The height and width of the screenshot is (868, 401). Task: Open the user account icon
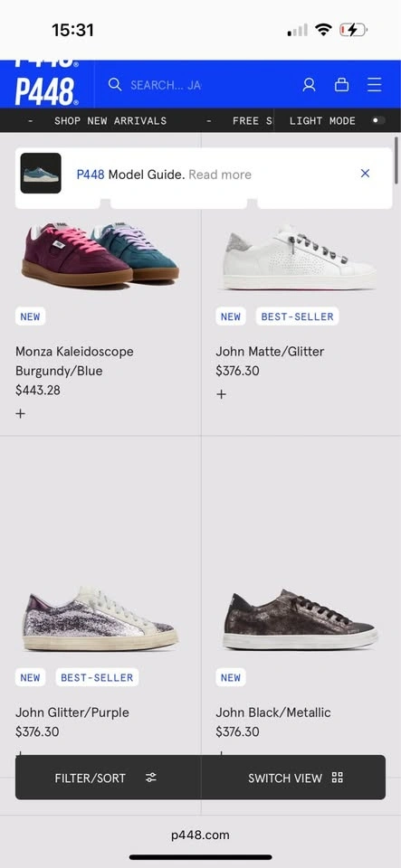[309, 85]
